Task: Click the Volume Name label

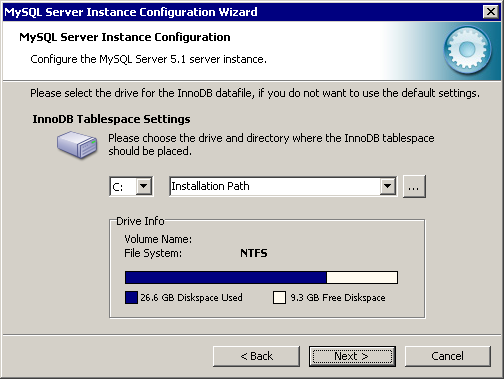Action: tap(158, 239)
